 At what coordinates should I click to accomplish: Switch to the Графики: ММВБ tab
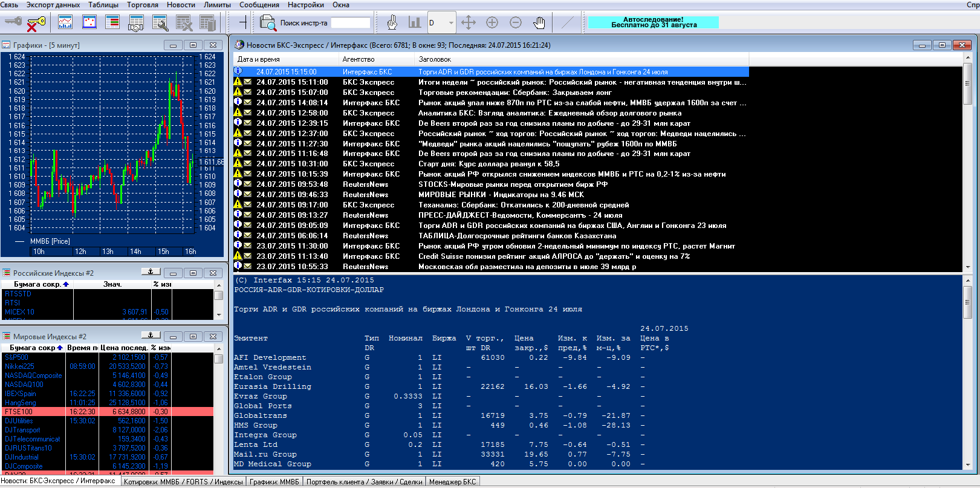274,482
